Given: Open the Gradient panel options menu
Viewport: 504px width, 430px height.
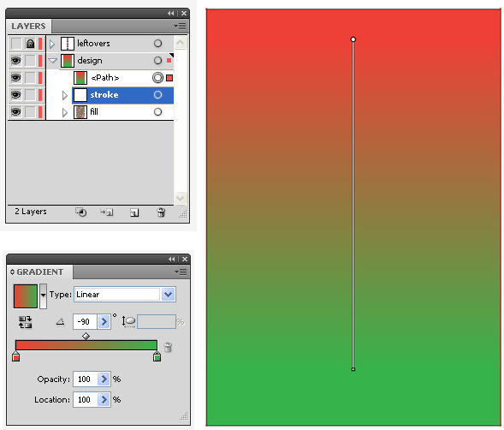Looking at the screenshot, I should [x=181, y=272].
